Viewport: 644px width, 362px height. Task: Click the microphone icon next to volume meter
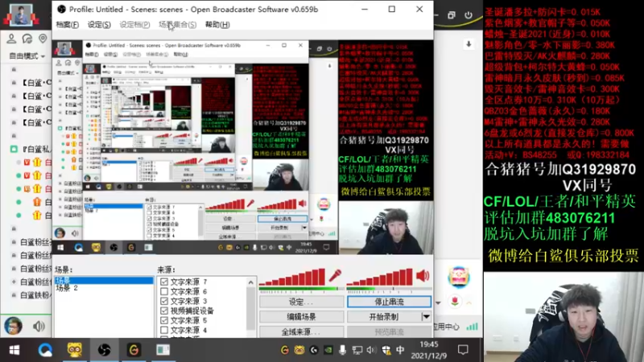(335, 275)
